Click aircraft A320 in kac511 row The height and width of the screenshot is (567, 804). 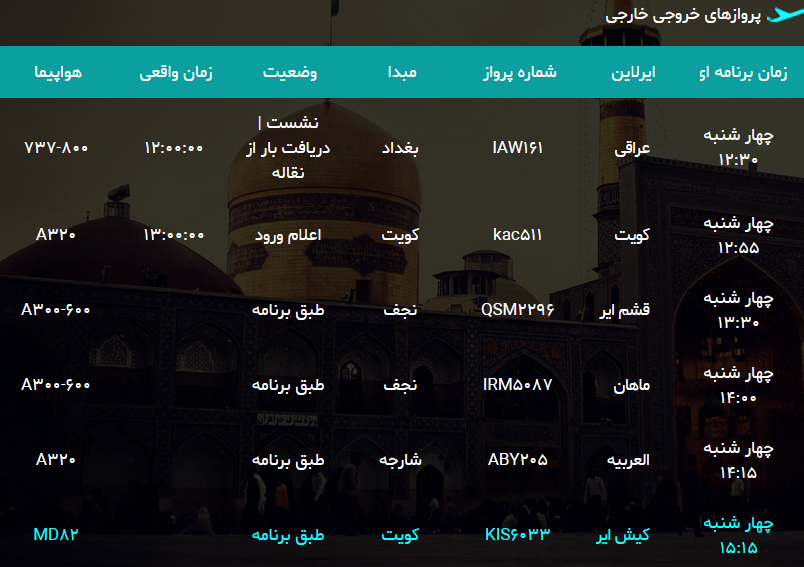tap(56, 234)
